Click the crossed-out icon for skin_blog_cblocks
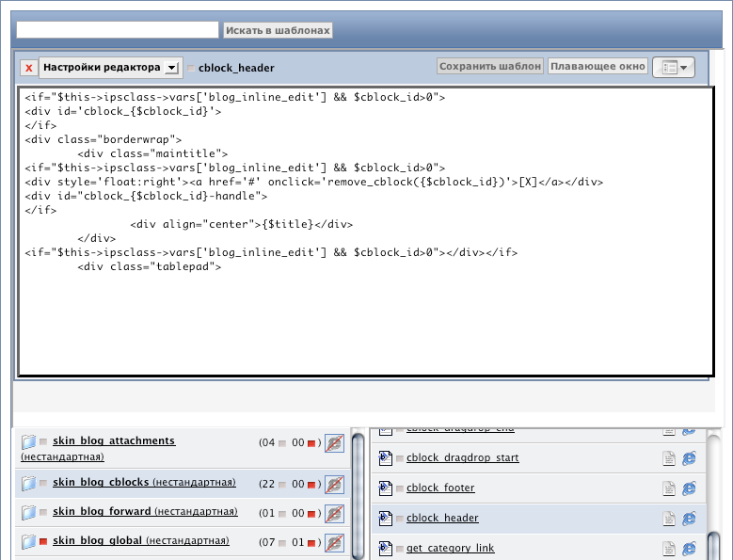This screenshot has height=560, width=733. click(x=334, y=485)
